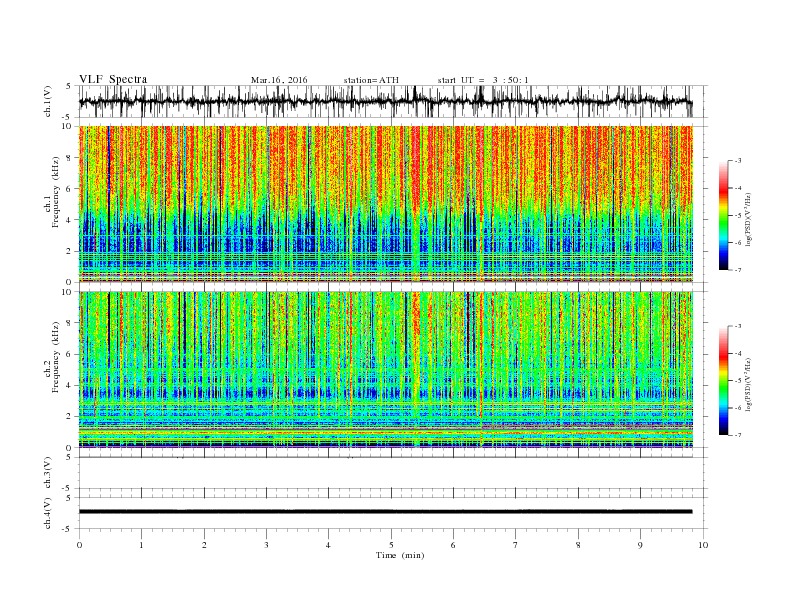Click the '-3' label on ch.1 colorbar
The image size is (792, 612).
click(x=737, y=161)
